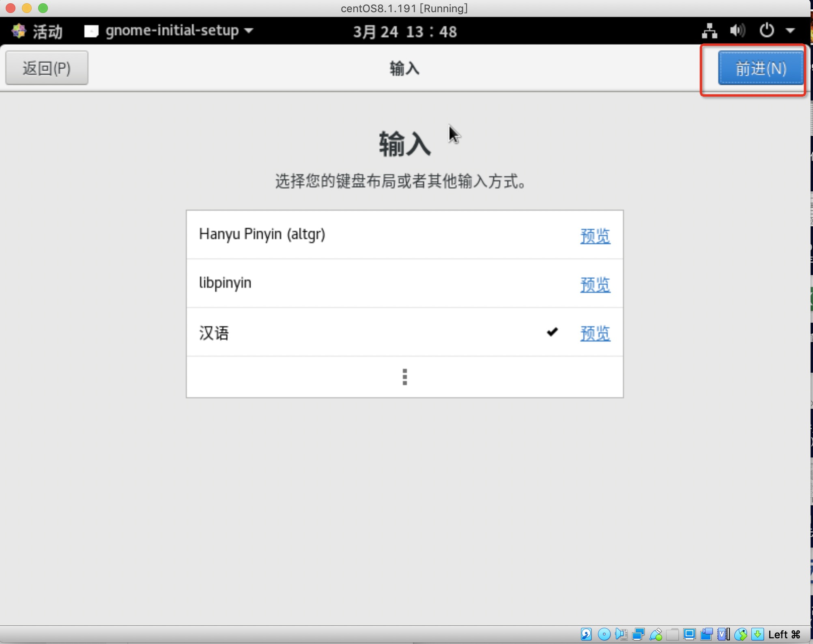Click the clock showing 3月24 13:48
Screen dimensions: 813x644
coord(404,31)
